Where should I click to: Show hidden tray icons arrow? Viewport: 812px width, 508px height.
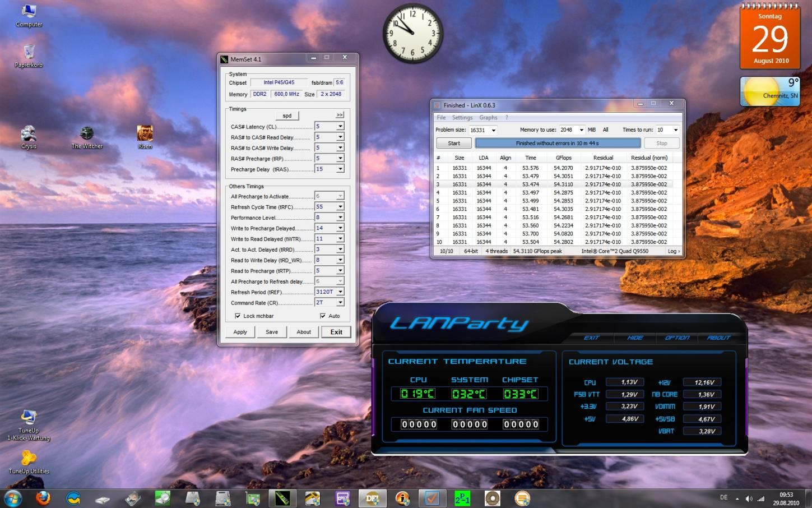click(x=738, y=498)
